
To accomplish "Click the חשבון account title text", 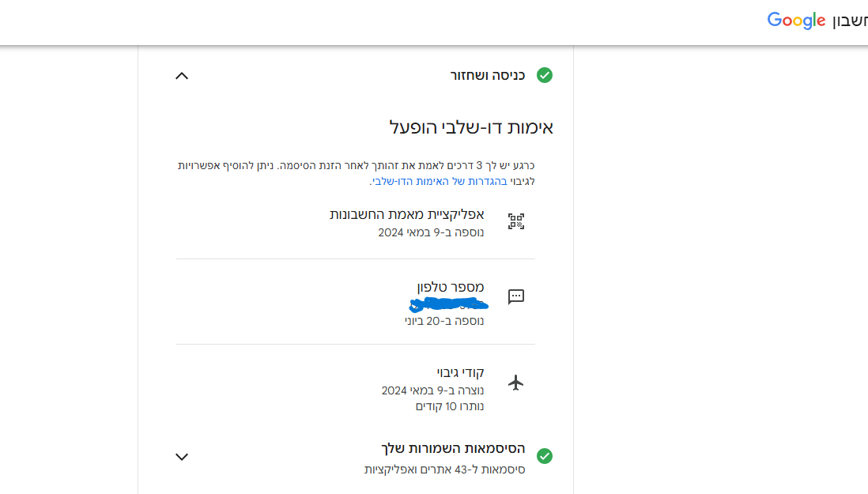I will (x=850, y=21).
